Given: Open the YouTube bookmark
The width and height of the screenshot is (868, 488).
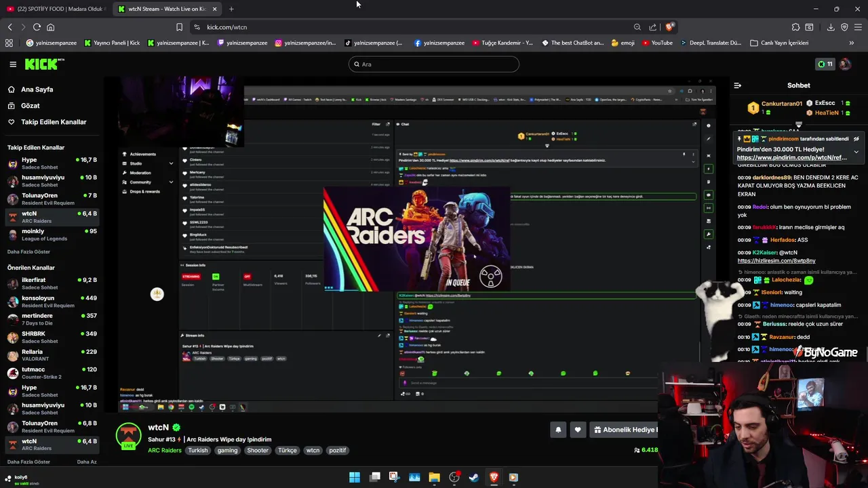Looking at the screenshot, I should [657, 43].
